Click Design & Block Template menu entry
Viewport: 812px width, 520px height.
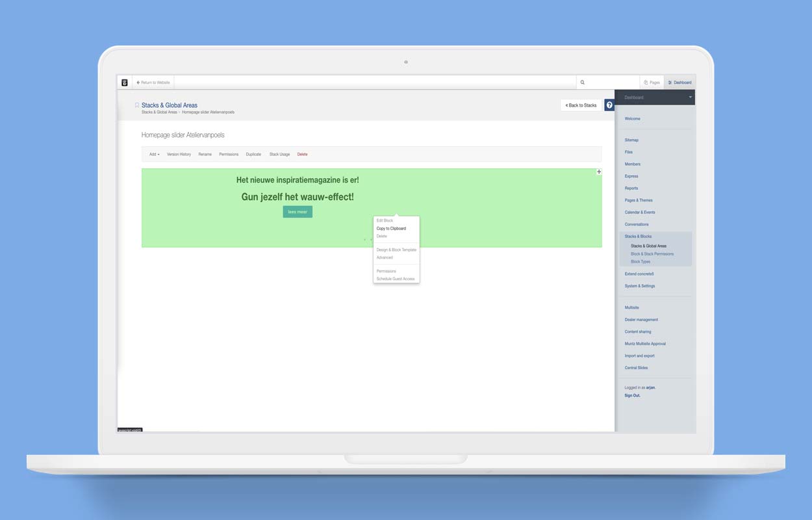(x=396, y=250)
